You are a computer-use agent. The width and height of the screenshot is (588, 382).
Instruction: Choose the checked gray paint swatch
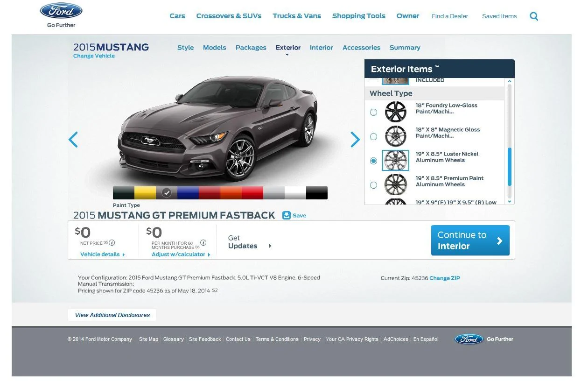pos(167,193)
